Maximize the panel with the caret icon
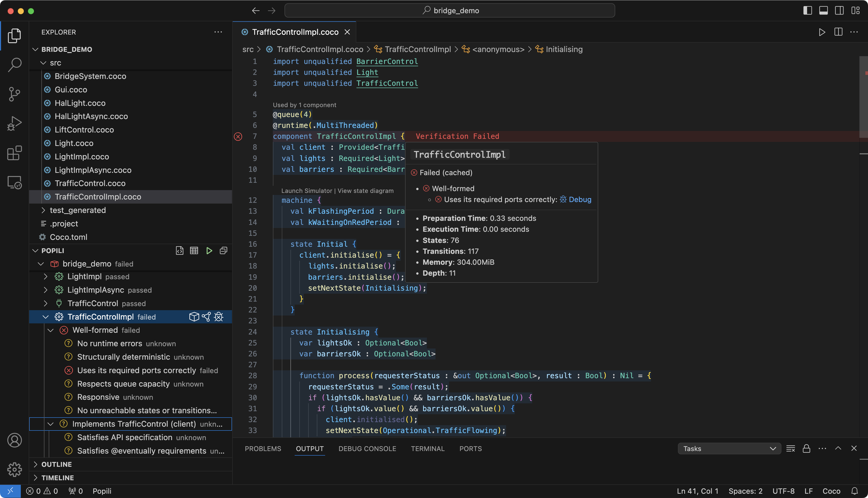The width and height of the screenshot is (868, 498). [x=838, y=449]
